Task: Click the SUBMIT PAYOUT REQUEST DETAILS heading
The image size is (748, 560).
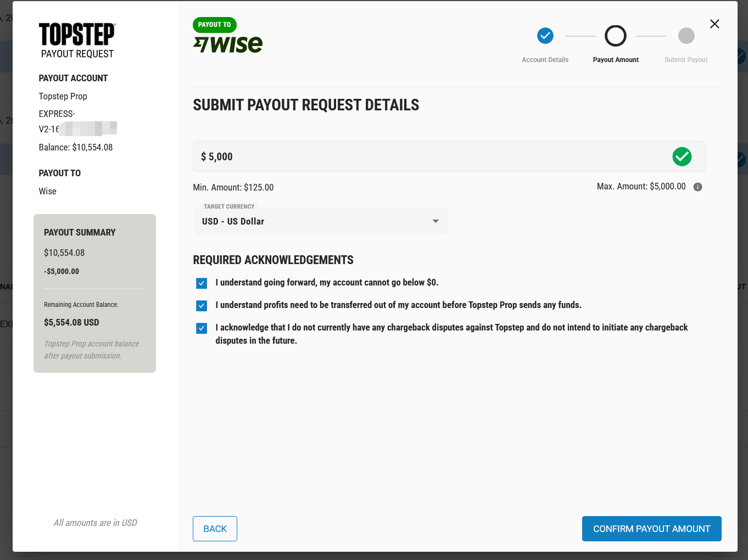Action: click(x=306, y=105)
